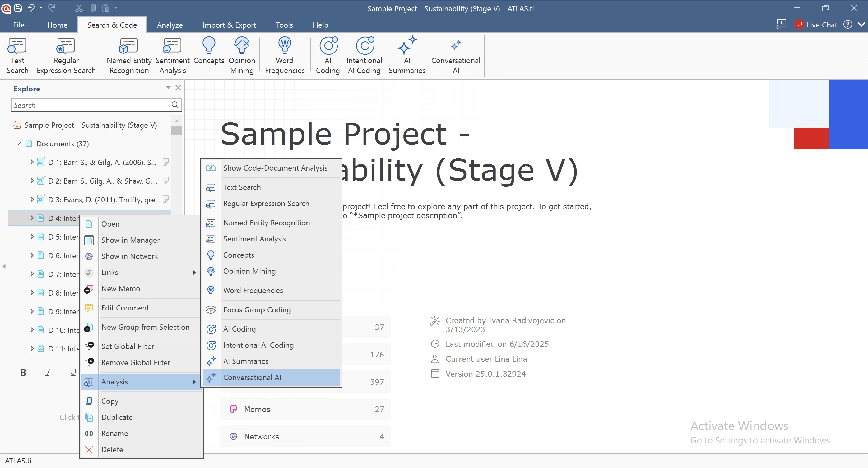Click the comment icon beside D 1
Screen dimensions: 868x468
click(165, 162)
